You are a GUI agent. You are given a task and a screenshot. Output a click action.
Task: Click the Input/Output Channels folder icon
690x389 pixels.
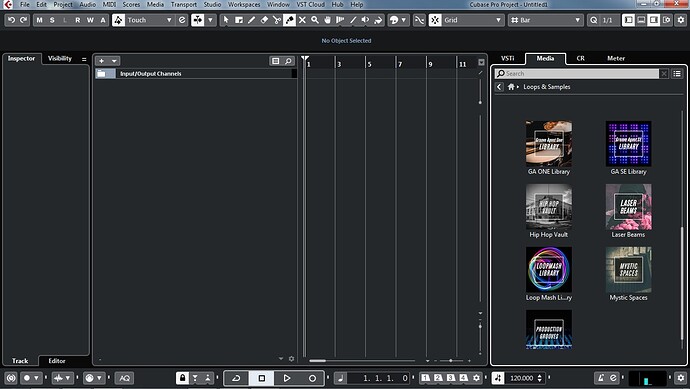tap(101, 73)
